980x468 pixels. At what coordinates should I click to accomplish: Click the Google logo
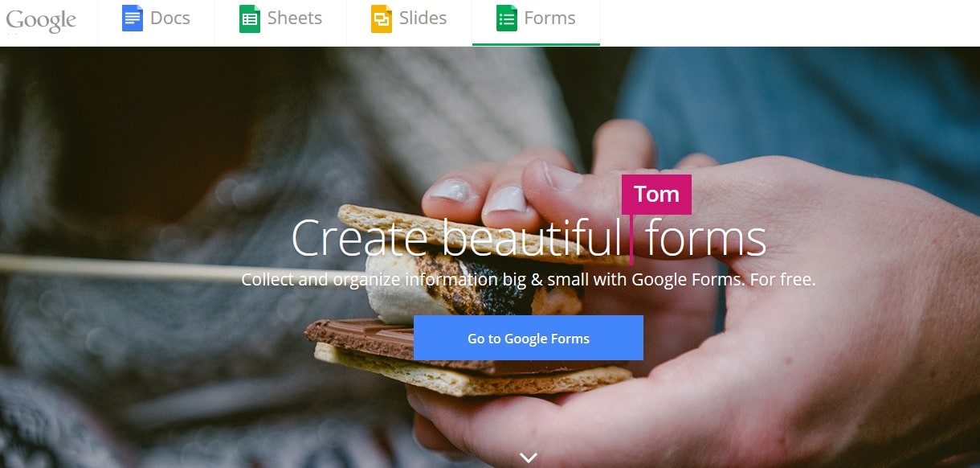tap(41, 20)
